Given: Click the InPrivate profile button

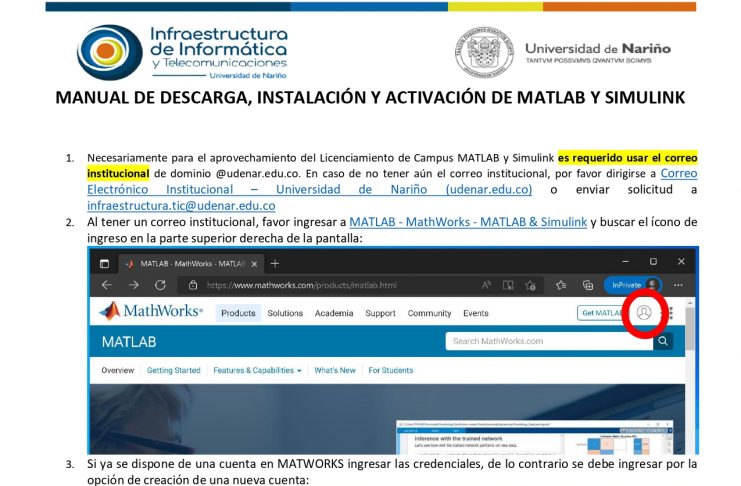Looking at the screenshot, I should coord(633,285).
